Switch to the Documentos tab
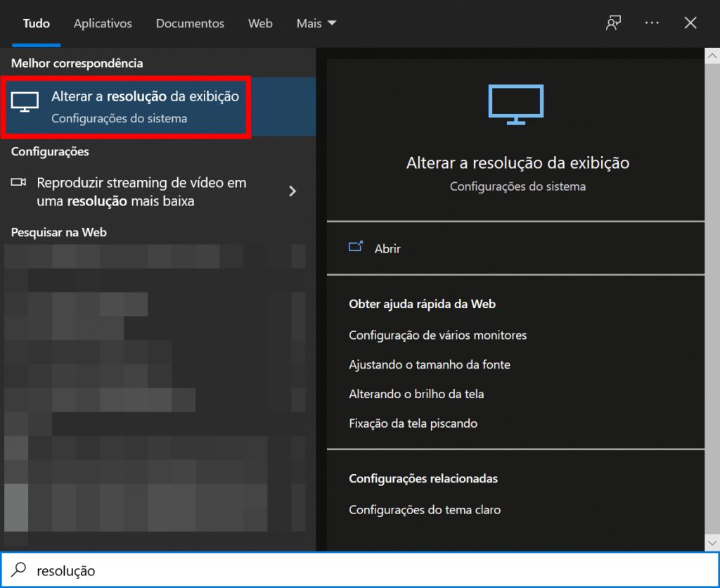The image size is (720, 588). [x=190, y=23]
